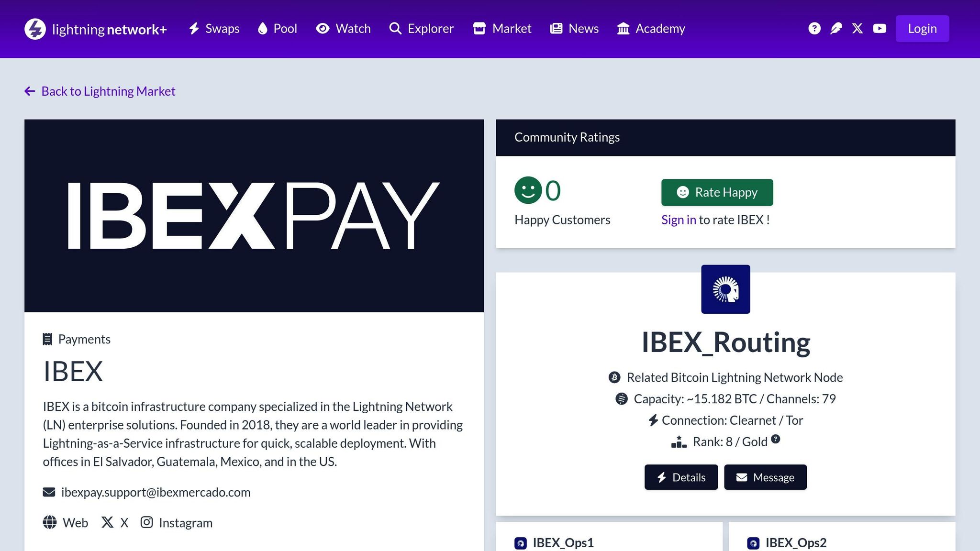Click the IBEX_Ops2 node icon

(753, 543)
